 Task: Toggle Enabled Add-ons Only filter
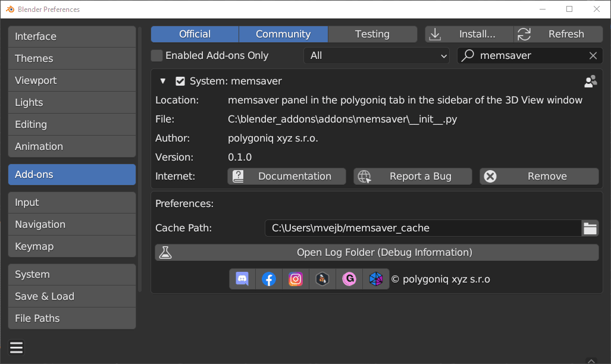coord(157,55)
